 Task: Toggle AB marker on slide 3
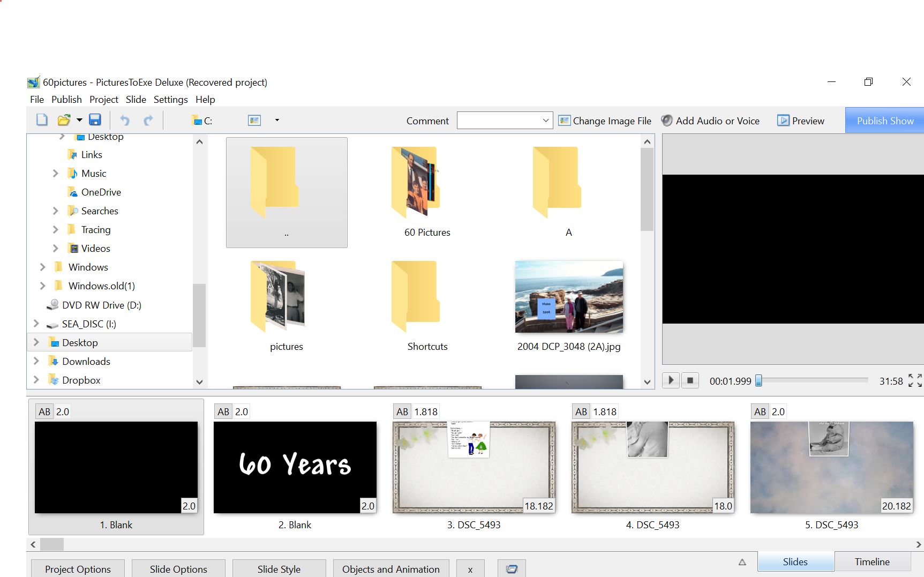tap(402, 411)
